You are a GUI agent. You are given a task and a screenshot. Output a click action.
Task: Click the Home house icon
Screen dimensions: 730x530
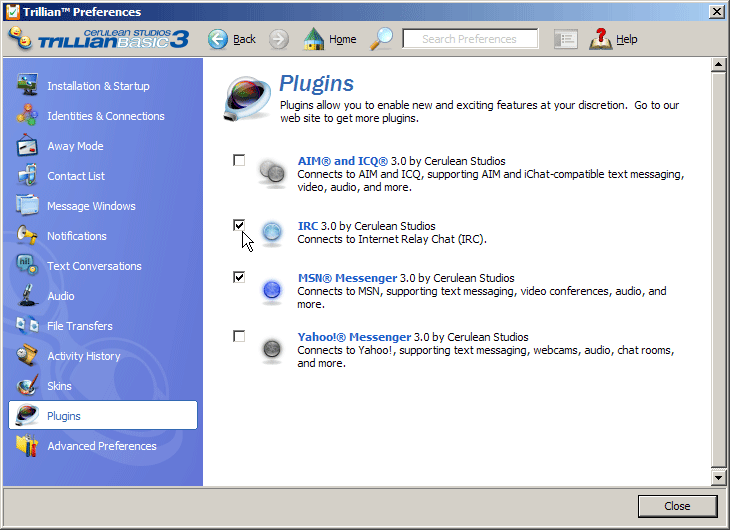click(314, 39)
